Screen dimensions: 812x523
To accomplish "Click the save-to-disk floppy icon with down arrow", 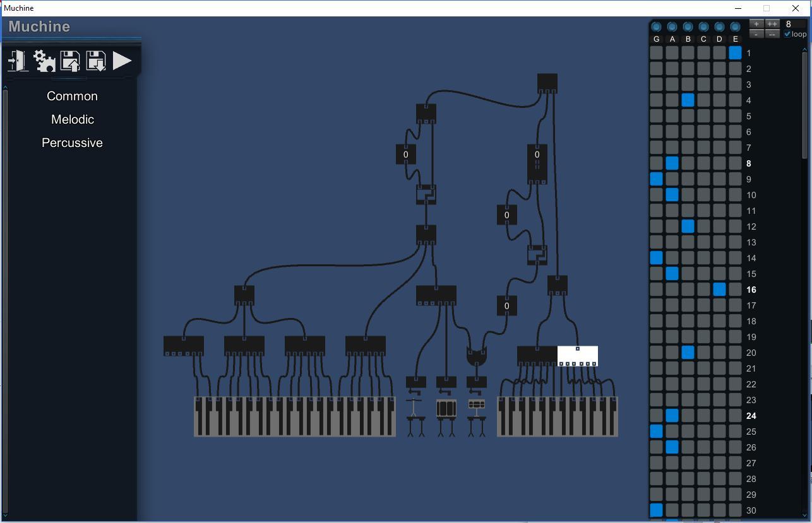I will coord(96,61).
